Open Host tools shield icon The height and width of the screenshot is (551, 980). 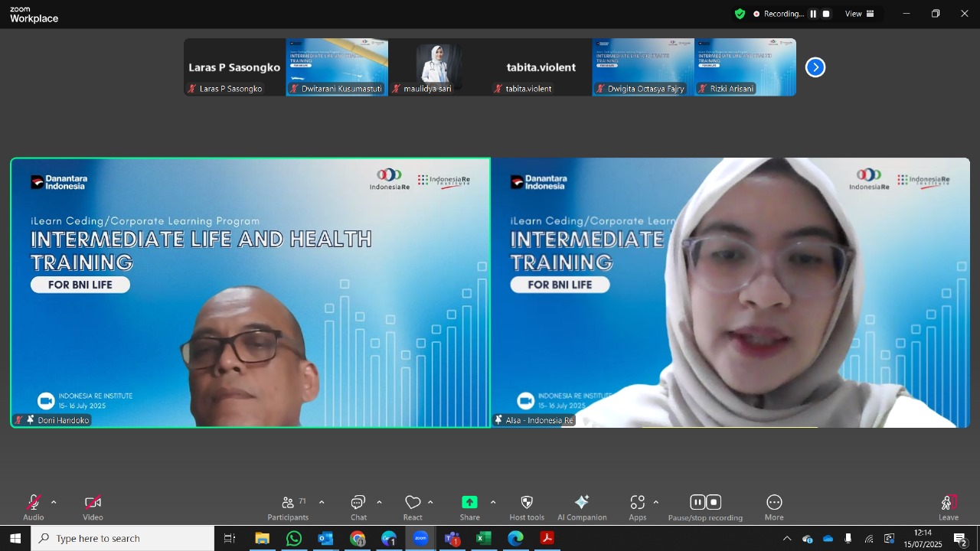[527, 507]
